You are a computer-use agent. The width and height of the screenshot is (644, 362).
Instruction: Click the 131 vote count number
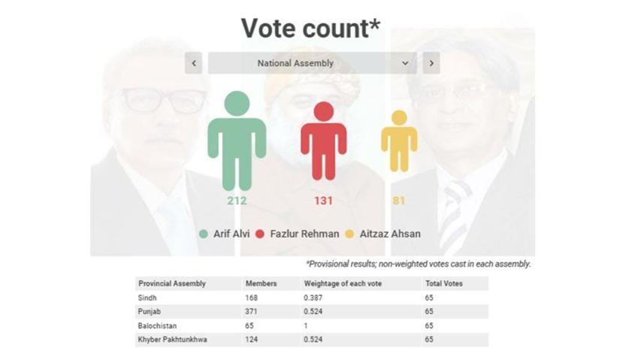click(x=324, y=201)
